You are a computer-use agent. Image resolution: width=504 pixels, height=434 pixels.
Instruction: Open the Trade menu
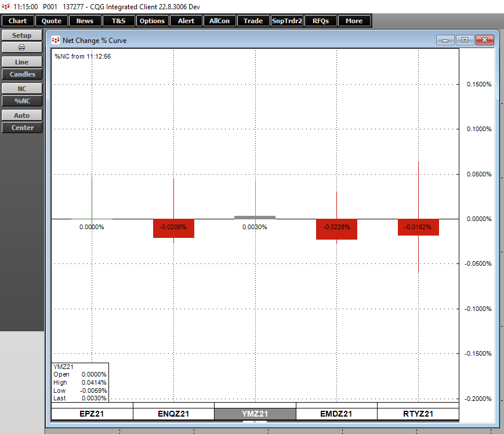point(253,20)
